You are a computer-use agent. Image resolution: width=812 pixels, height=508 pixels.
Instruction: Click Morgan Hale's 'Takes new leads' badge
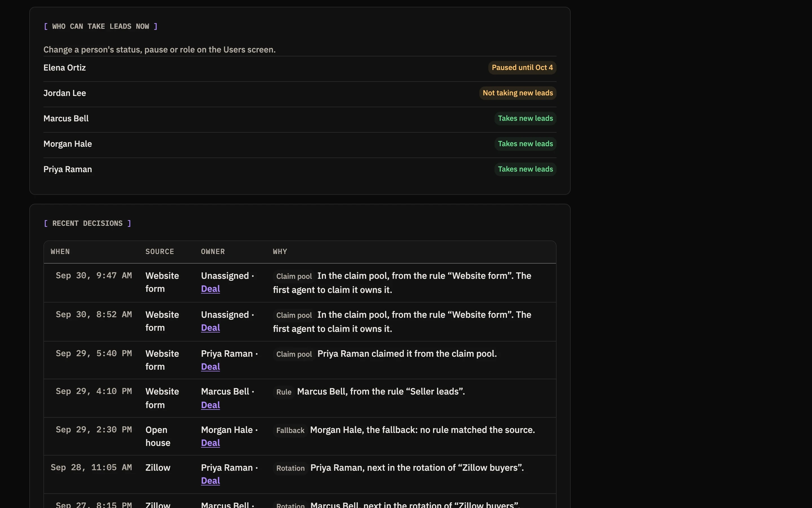click(526, 144)
